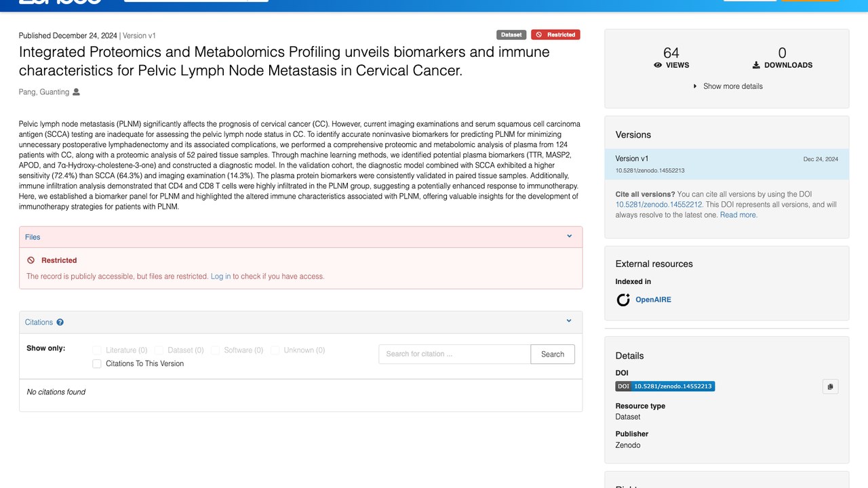Click the "Resource type" label
The width and height of the screenshot is (868, 488).
point(640,406)
